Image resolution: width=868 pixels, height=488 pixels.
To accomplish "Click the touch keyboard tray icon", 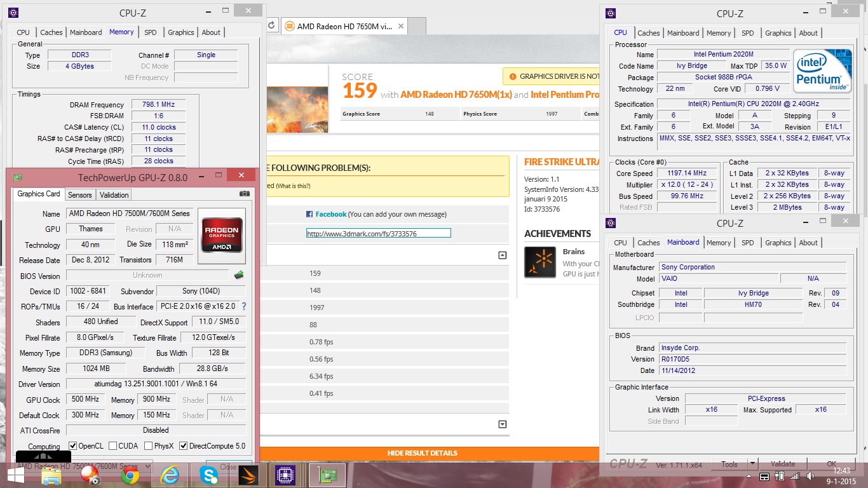I will [764, 477].
